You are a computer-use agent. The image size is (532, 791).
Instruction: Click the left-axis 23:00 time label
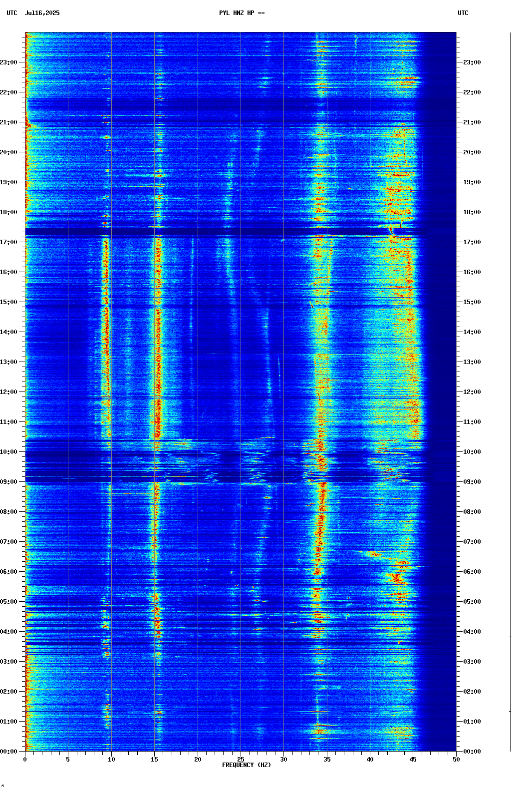click(8, 62)
